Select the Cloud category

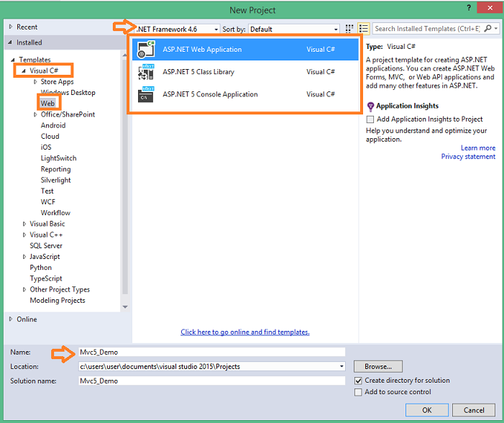point(50,137)
